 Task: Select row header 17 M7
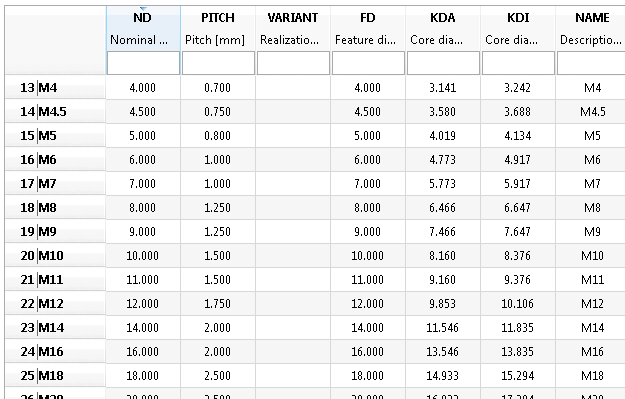[x=55, y=183]
